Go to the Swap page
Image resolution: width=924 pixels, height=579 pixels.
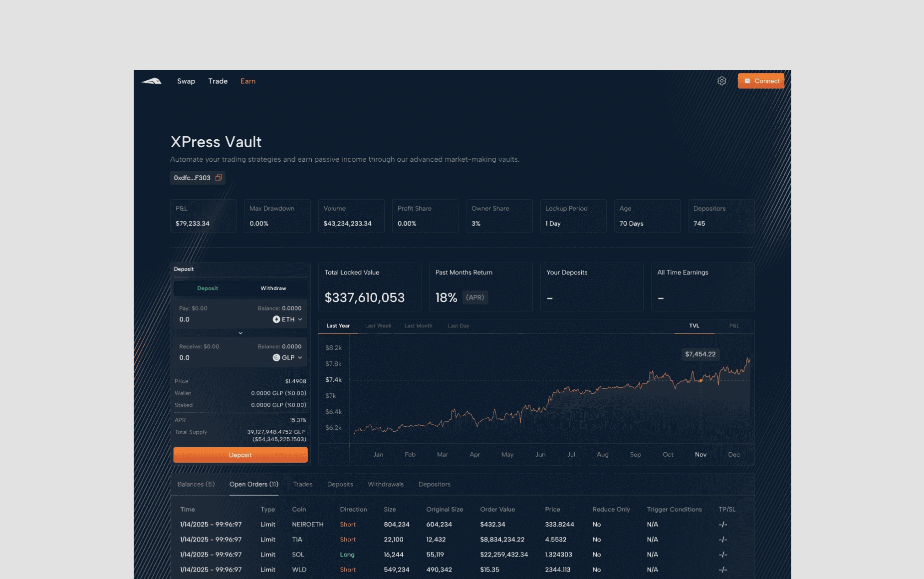tap(186, 81)
